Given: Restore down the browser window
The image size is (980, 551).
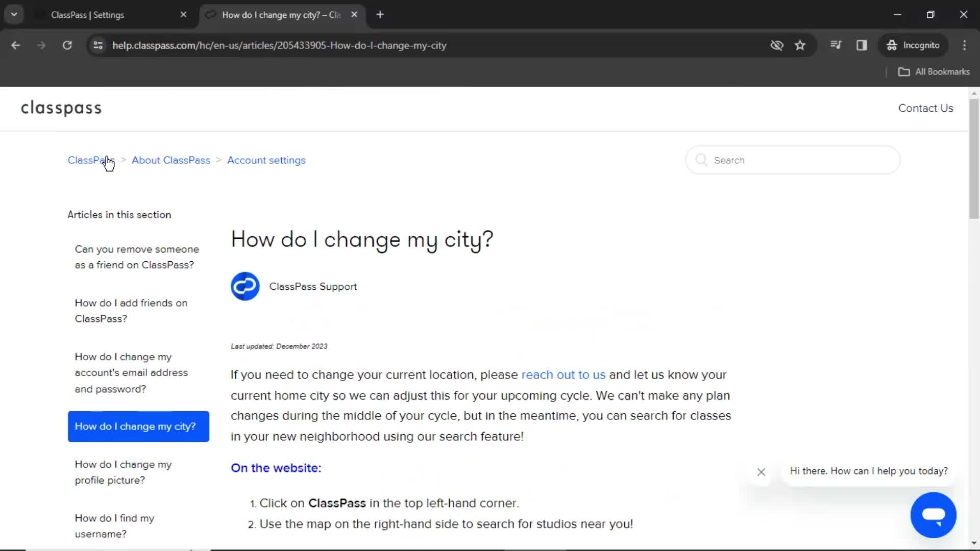Looking at the screenshot, I should point(930,15).
